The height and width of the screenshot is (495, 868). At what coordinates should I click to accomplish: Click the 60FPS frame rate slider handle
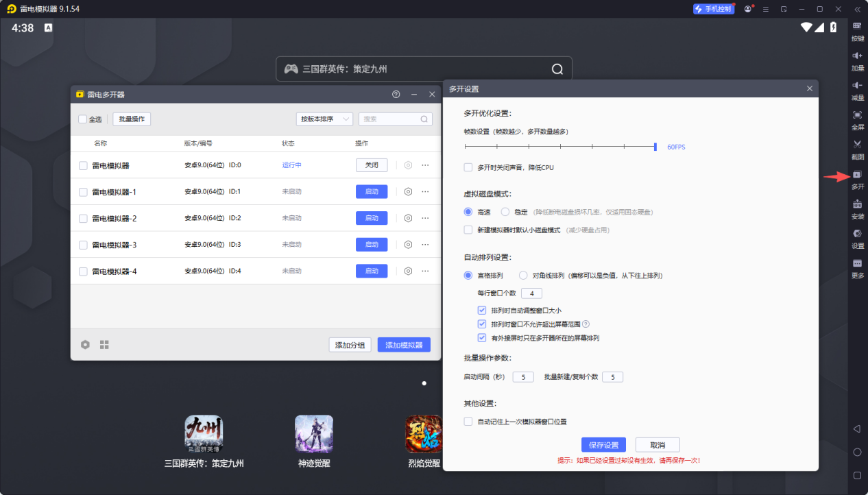655,147
